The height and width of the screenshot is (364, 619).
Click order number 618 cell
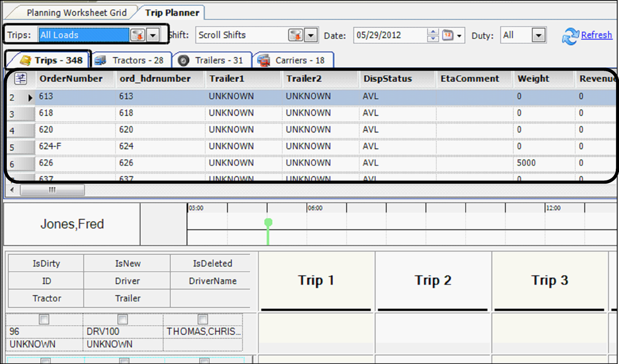pos(75,113)
